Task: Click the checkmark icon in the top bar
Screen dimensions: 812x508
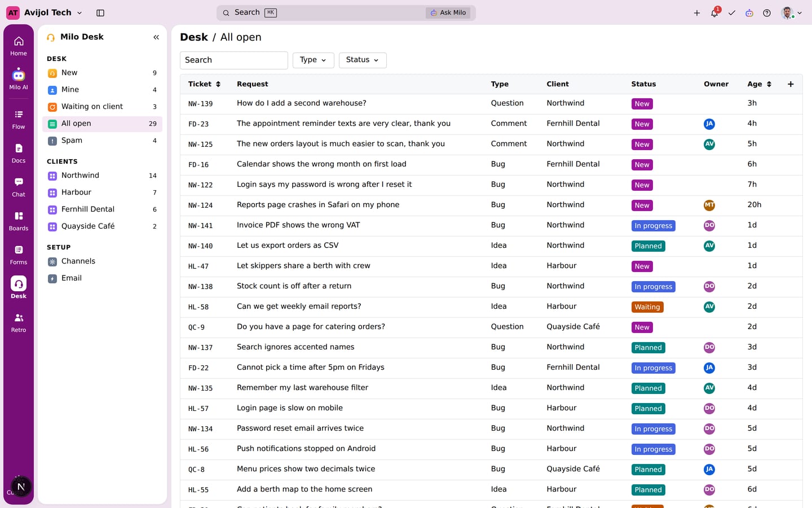Action: pyautogui.click(x=732, y=13)
